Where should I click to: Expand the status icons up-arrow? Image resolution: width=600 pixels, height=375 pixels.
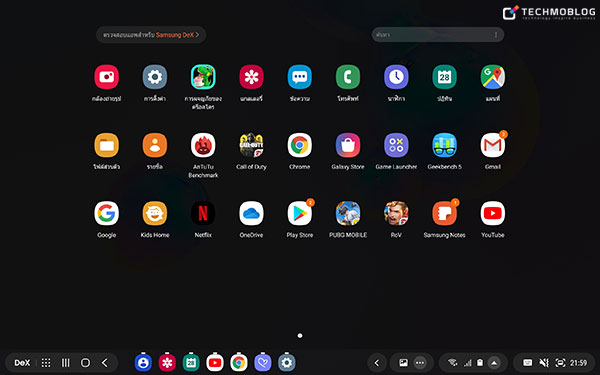click(x=494, y=363)
